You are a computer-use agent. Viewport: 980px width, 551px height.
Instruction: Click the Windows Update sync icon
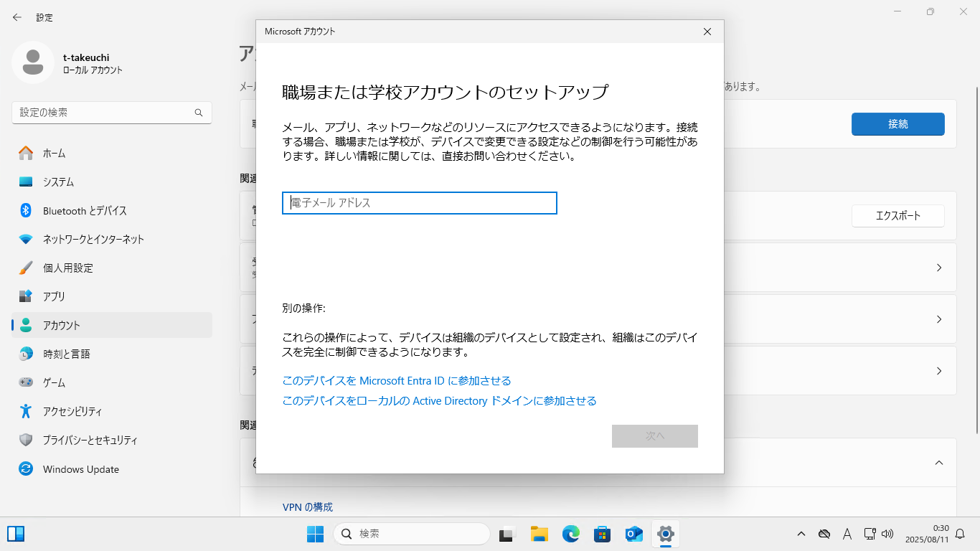tap(26, 469)
